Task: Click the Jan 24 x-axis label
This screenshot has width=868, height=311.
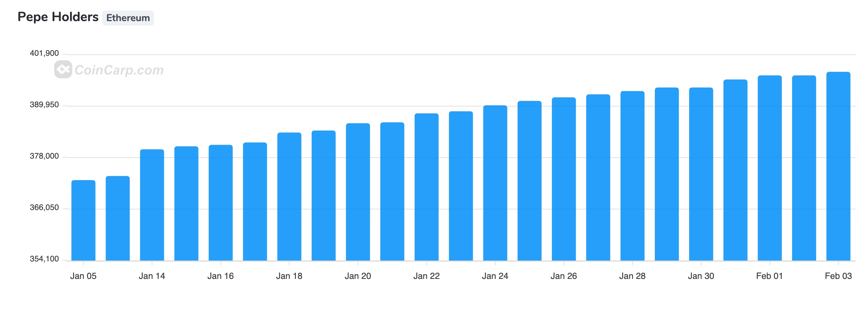Action: (x=495, y=276)
